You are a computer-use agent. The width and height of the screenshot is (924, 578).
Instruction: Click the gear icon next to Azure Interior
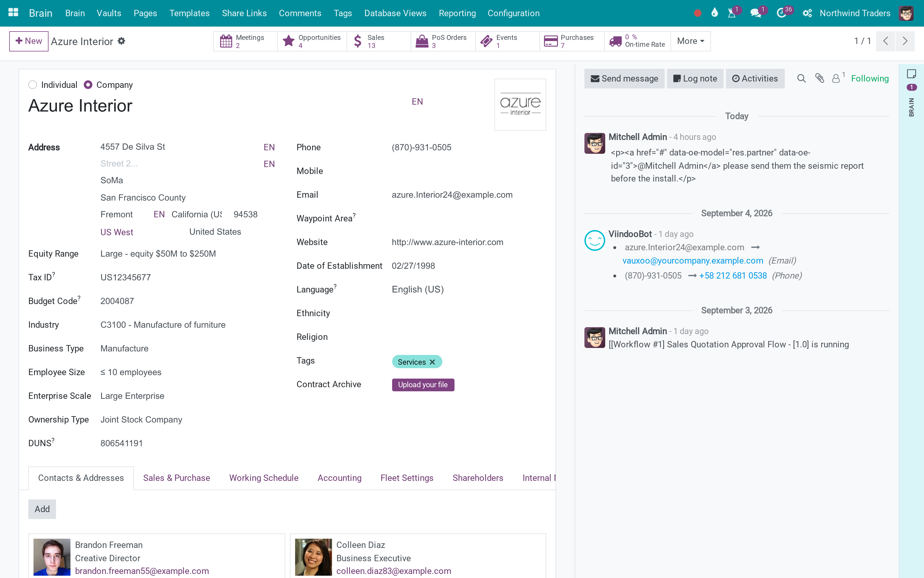(x=121, y=41)
